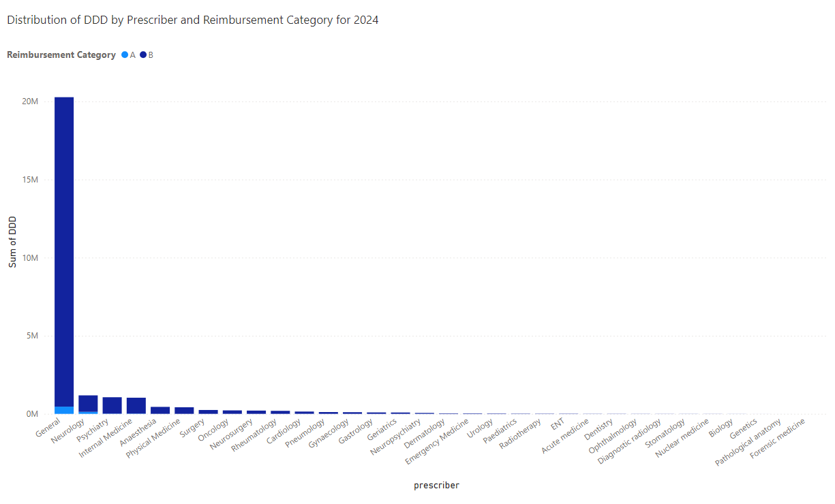Click the 'prescriber' x-axis title
The image size is (835, 504).
pos(436,486)
